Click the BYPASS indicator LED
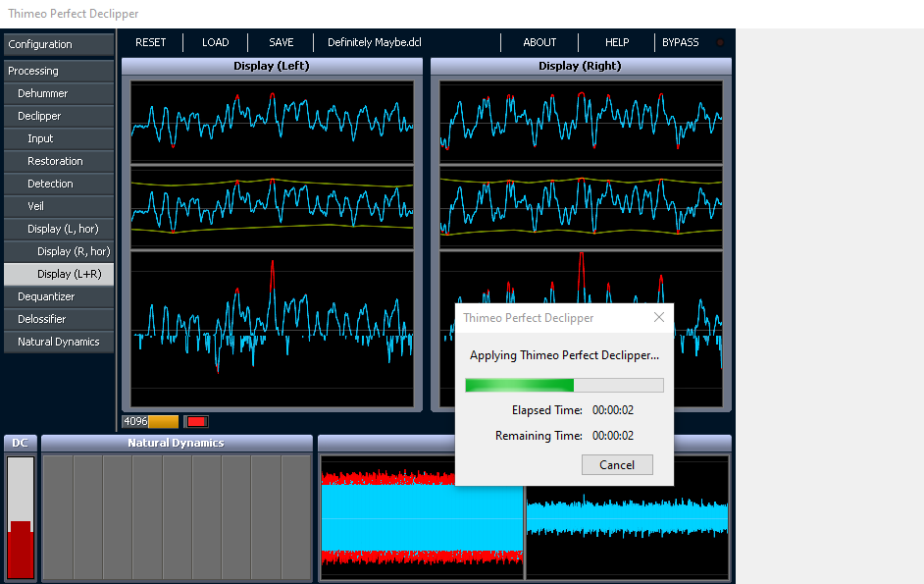The height and width of the screenshot is (584, 924). (720, 42)
